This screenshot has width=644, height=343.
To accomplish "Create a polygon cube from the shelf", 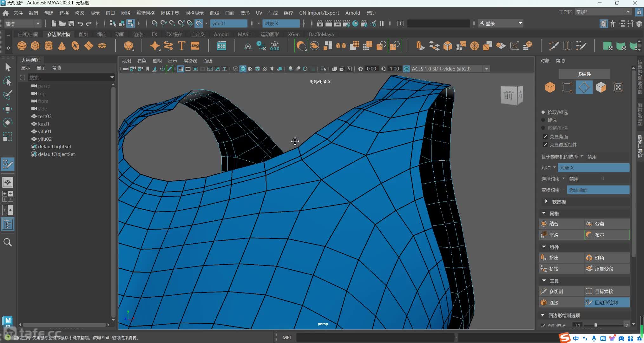I will click(x=35, y=46).
